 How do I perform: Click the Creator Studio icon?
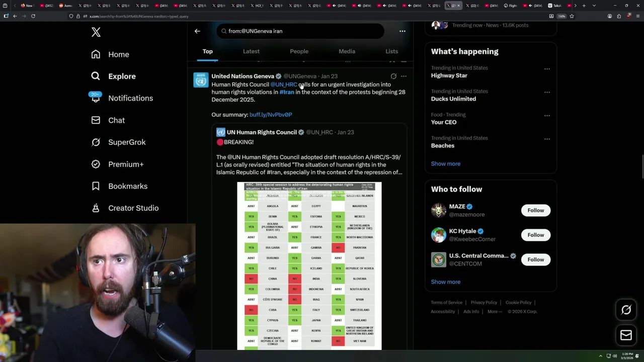point(96,208)
